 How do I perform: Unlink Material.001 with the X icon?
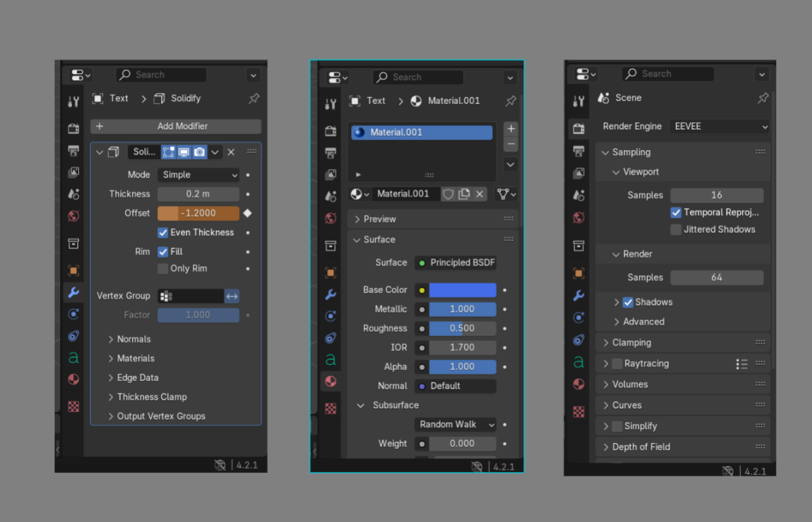[480, 194]
